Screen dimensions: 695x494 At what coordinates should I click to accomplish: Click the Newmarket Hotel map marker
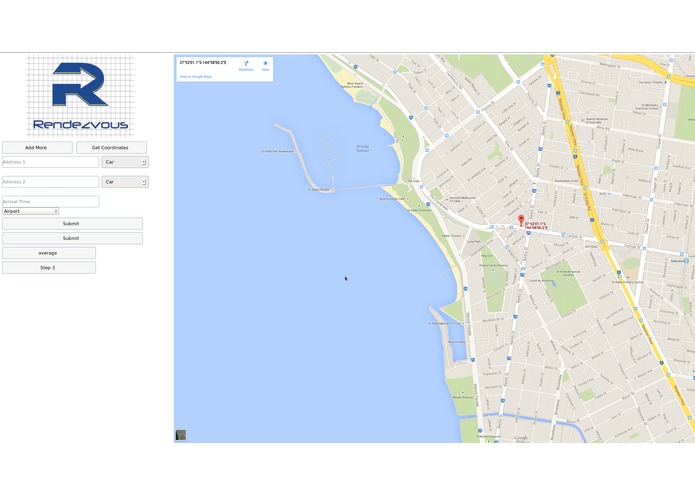point(551,181)
